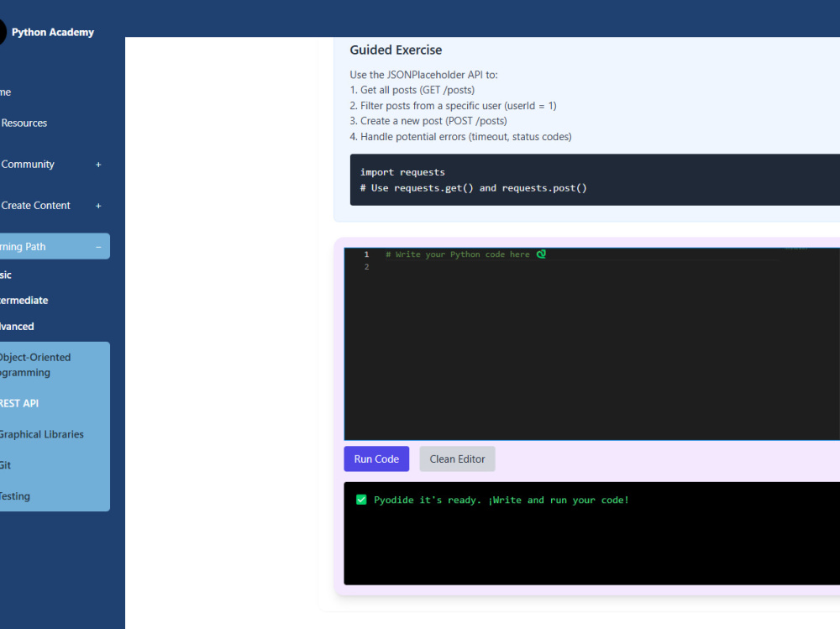Expand the Create Content plus icon
This screenshot has width=840, height=629.
click(x=98, y=206)
